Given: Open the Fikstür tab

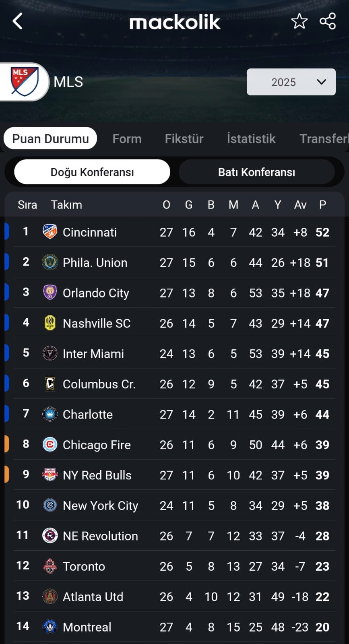Looking at the screenshot, I should coord(184,139).
